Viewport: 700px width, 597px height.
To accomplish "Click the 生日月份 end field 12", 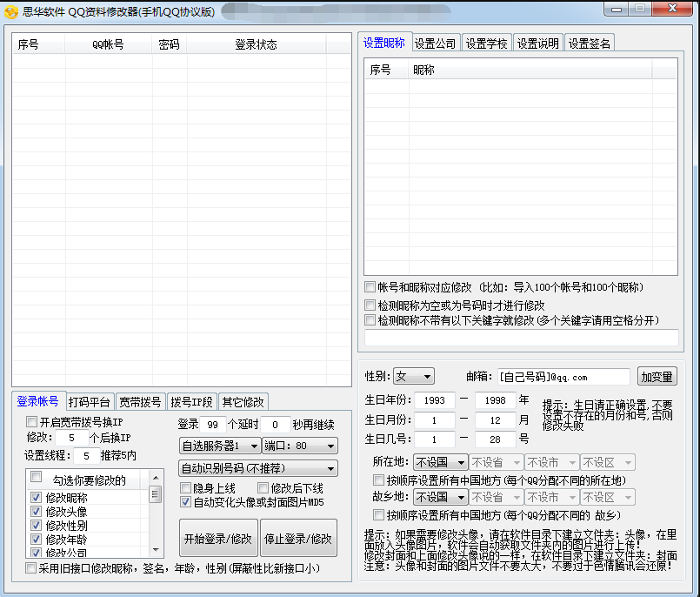I will tap(495, 420).
